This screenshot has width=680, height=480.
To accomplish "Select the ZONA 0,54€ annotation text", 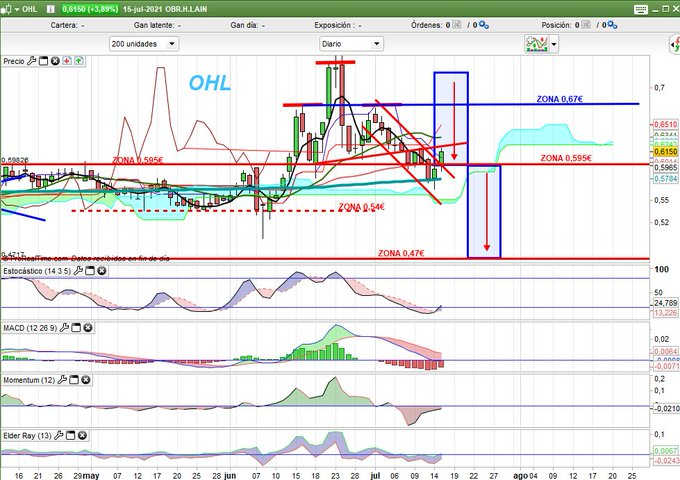I will click(361, 207).
